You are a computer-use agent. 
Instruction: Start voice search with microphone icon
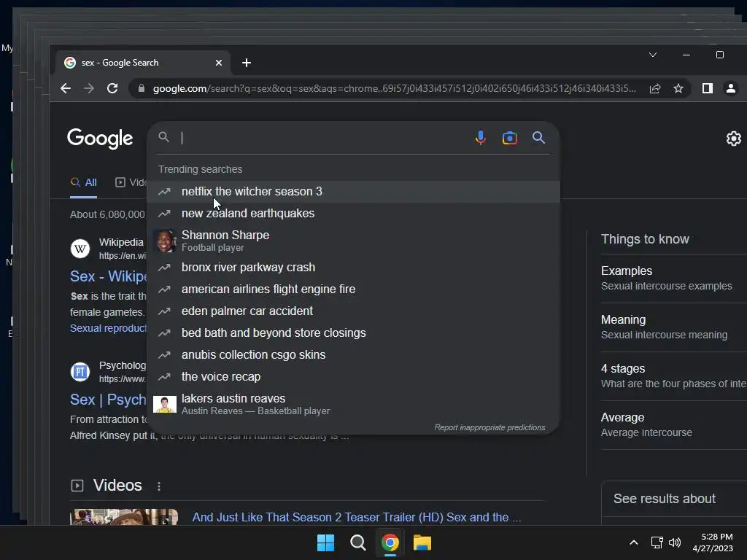(x=481, y=138)
